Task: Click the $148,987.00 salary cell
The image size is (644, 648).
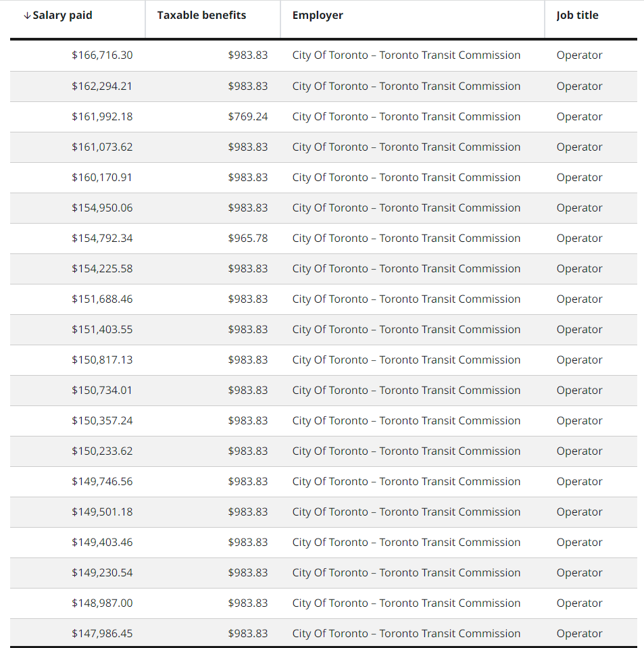Action: pos(102,603)
